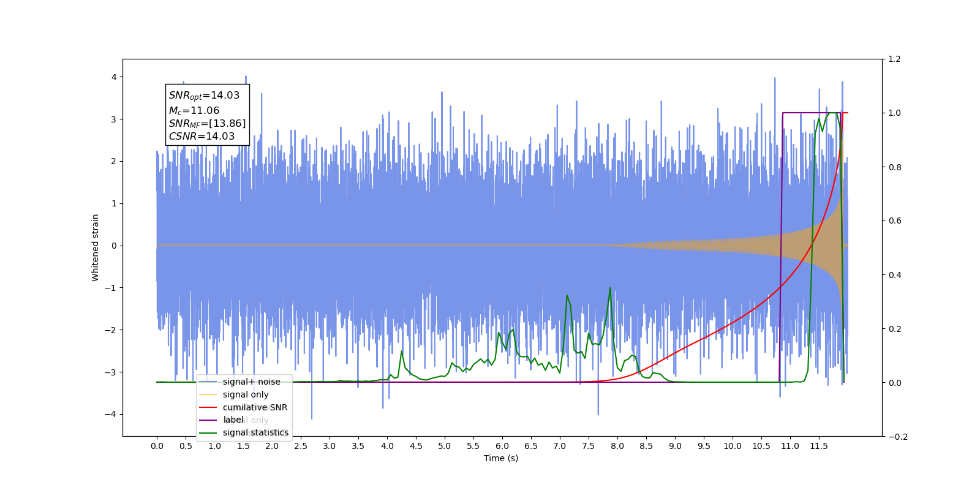Click the 4 tick on the left axis

point(114,77)
